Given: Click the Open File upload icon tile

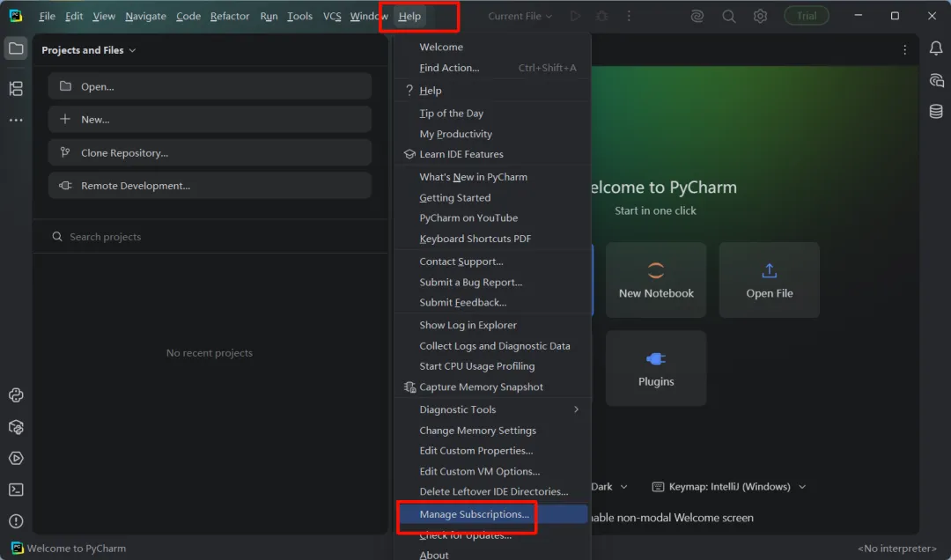Looking at the screenshot, I should pyautogui.click(x=769, y=280).
